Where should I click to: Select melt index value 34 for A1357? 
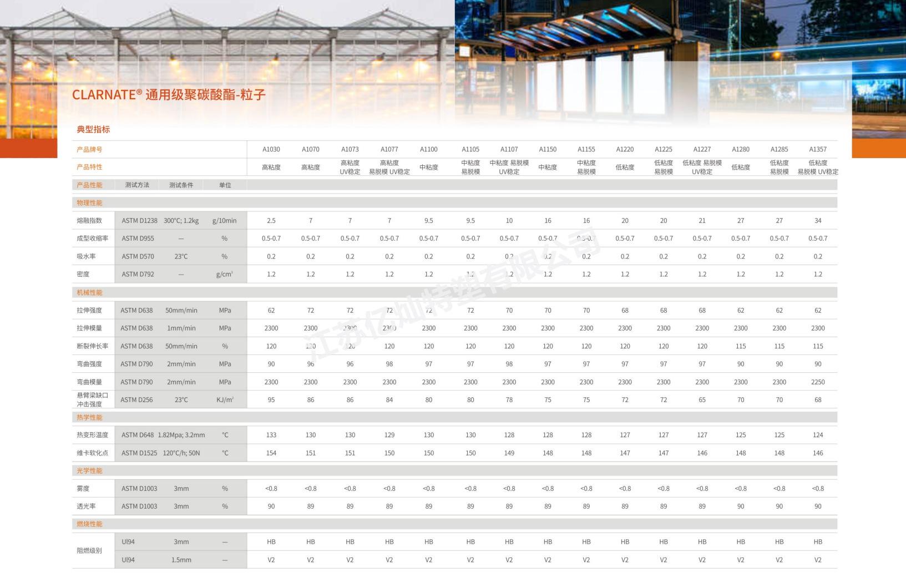coord(818,221)
